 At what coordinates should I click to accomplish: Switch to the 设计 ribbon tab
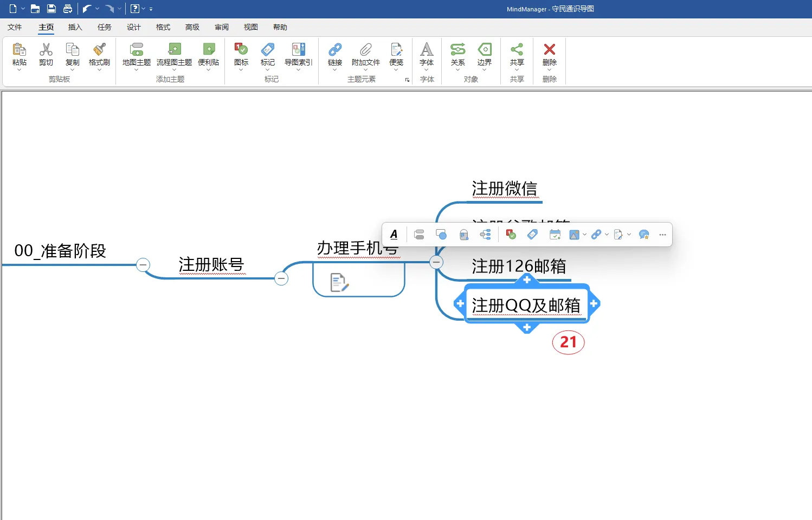pyautogui.click(x=134, y=27)
